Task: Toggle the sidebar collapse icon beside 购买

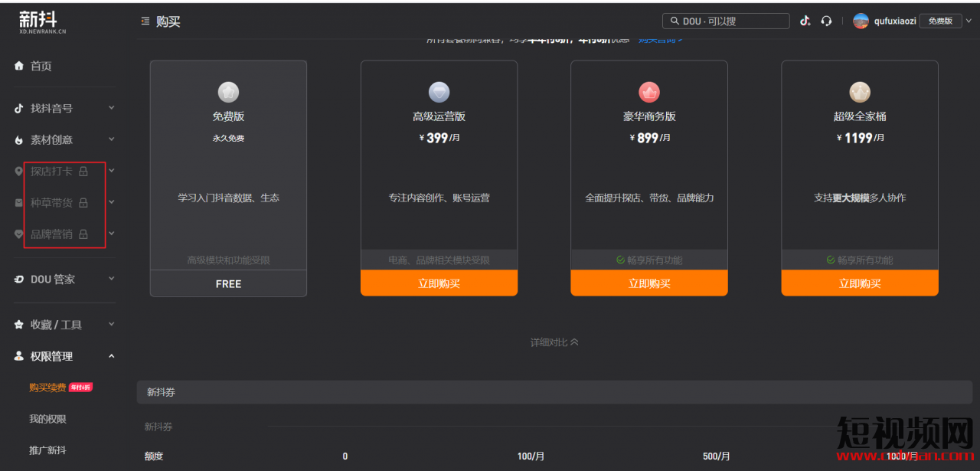Action: pyautogui.click(x=145, y=21)
